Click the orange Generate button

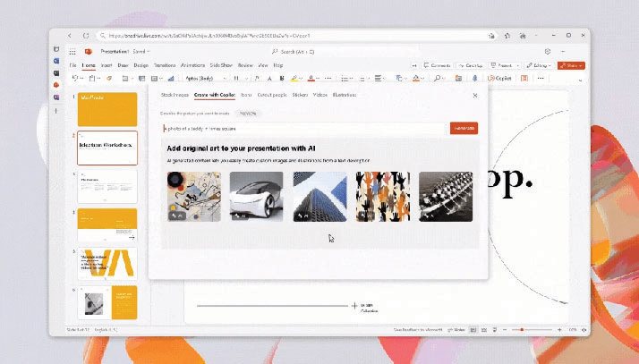(464, 128)
